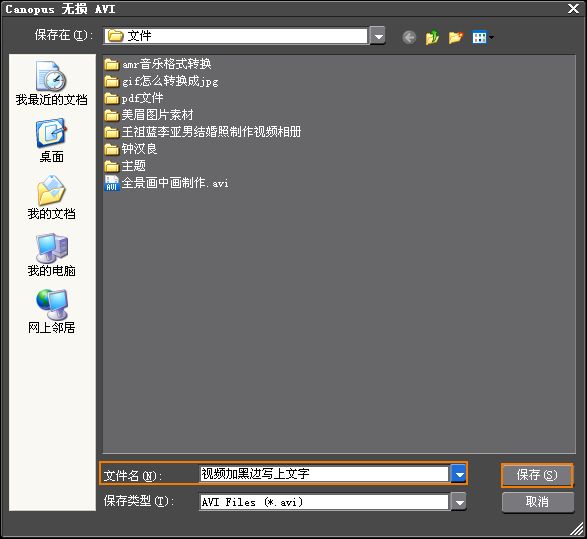Image resolution: width=587 pixels, height=539 pixels.
Task: Go back using the back arrow icon
Action: 409,37
